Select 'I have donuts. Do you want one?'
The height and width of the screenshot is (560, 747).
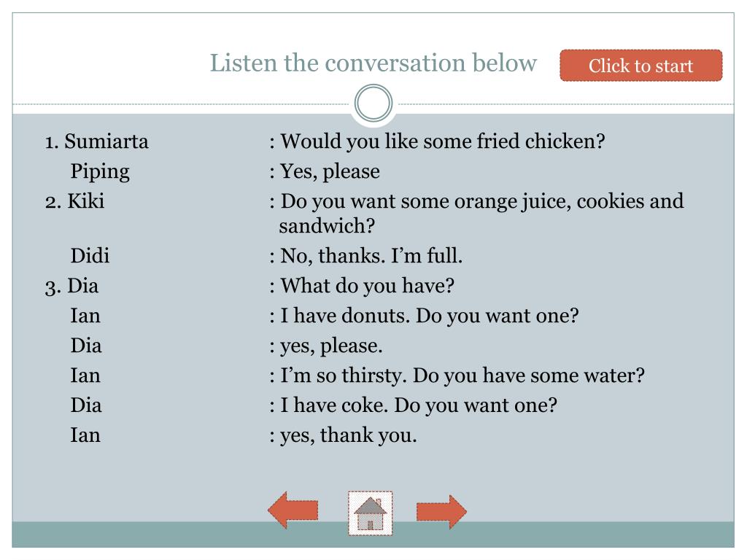(429, 316)
